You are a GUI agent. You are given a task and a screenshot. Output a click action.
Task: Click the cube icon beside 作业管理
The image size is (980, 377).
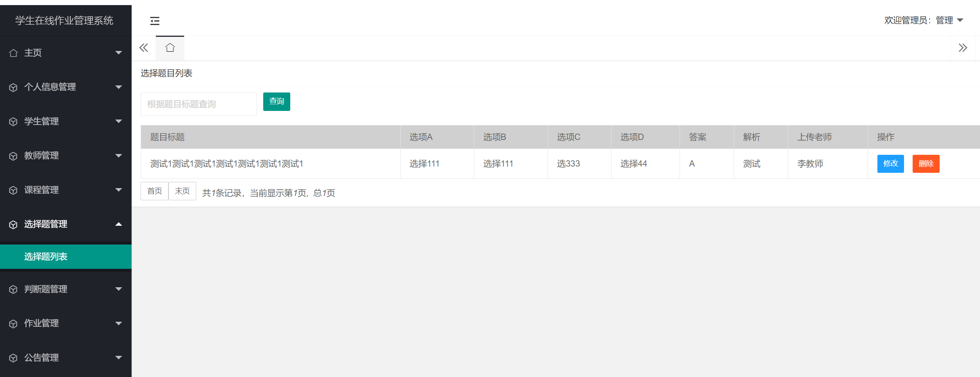(x=13, y=324)
